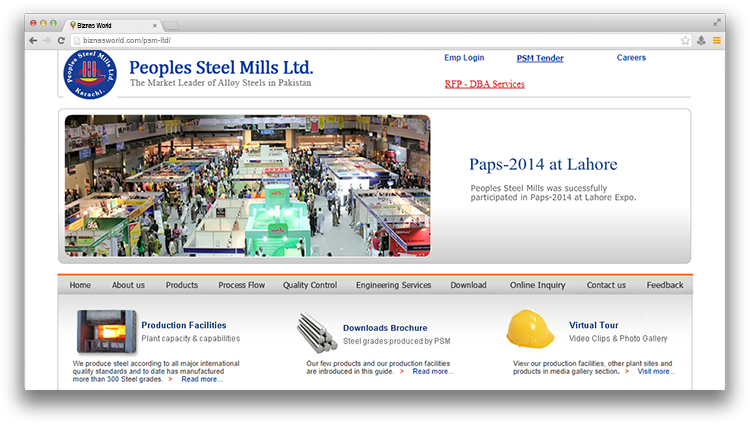Open the RFP - DBA Services link
The width and height of the screenshot is (750, 425).
(484, 84)
